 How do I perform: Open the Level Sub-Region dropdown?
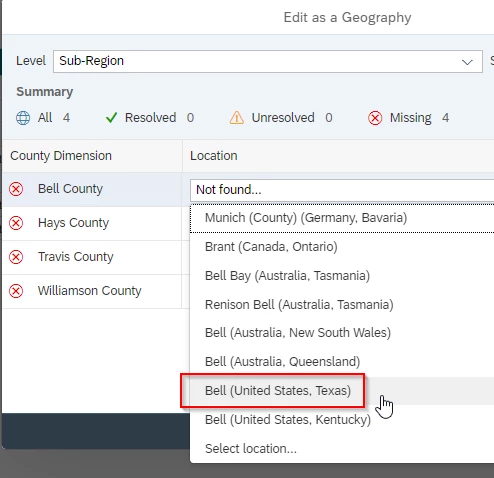[268, 61]
